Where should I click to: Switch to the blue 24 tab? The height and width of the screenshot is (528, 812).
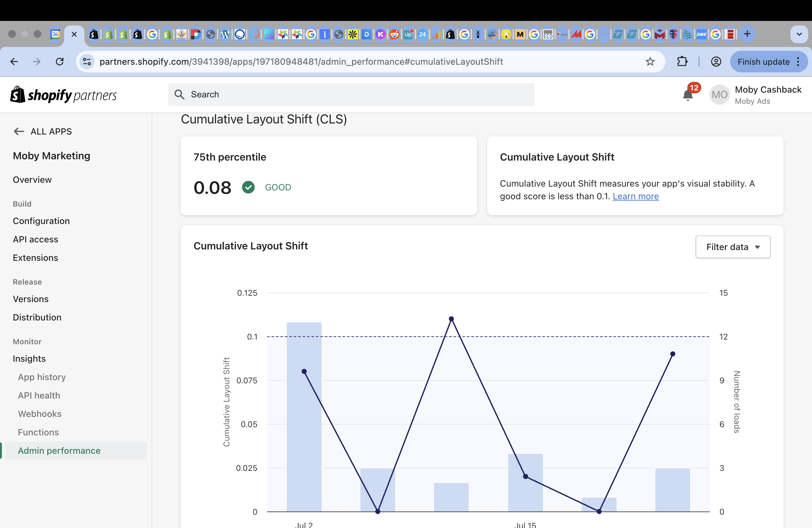[422, 34]
